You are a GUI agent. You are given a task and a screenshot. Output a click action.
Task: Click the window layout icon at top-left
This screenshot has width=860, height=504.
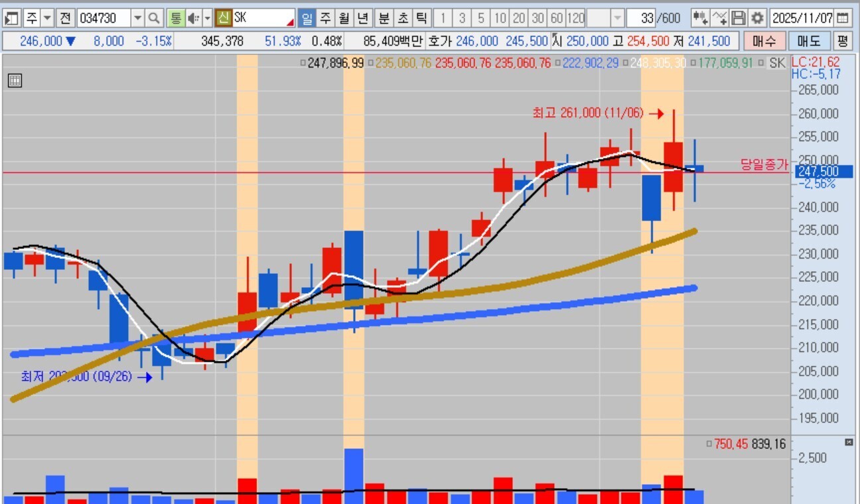click(11, 18)
